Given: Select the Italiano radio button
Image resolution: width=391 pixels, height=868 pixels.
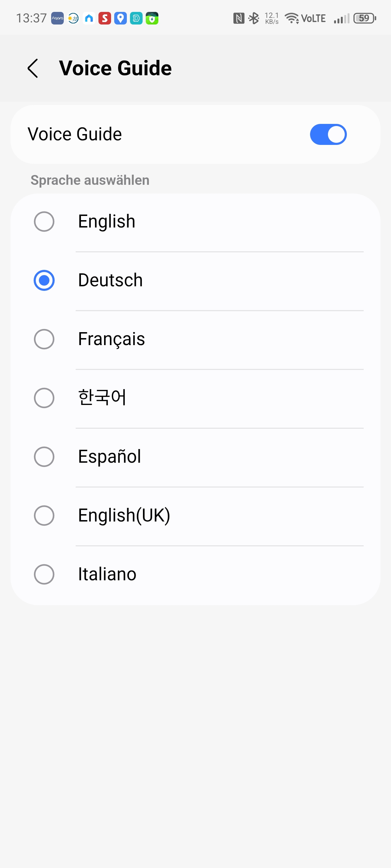Looking at the screenshot, I should tap(44, 574).
